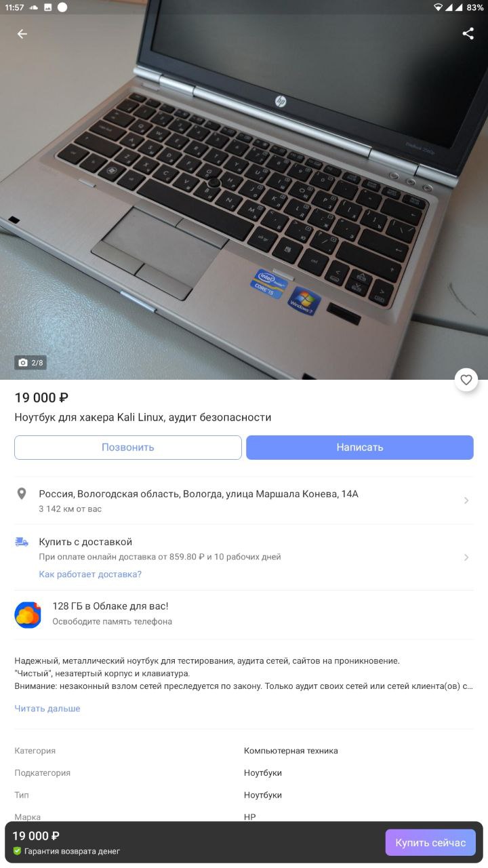The image size is (488, 868).
Task: Tap the location pin icon
Action: click(x=22, y=494)
